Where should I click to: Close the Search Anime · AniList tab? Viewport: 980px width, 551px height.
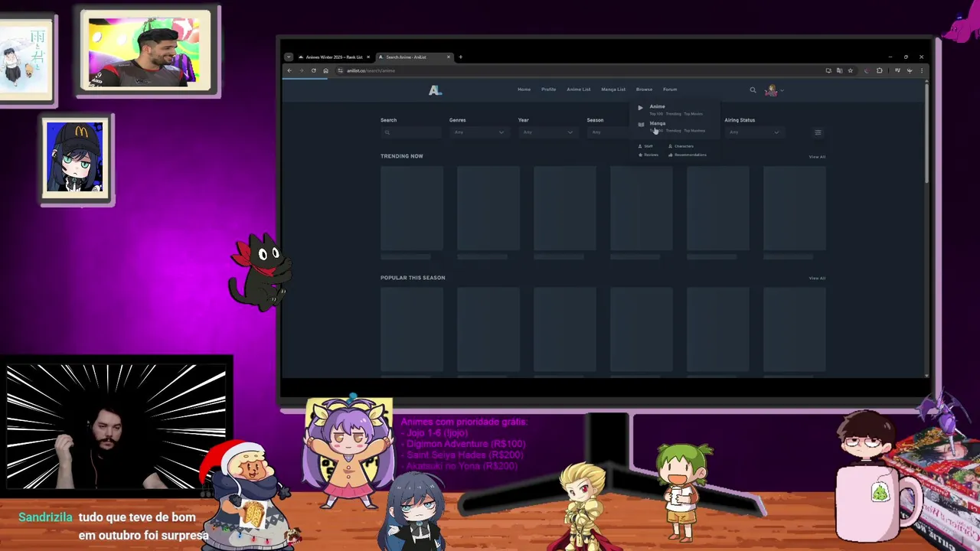(x=449, y=57)
